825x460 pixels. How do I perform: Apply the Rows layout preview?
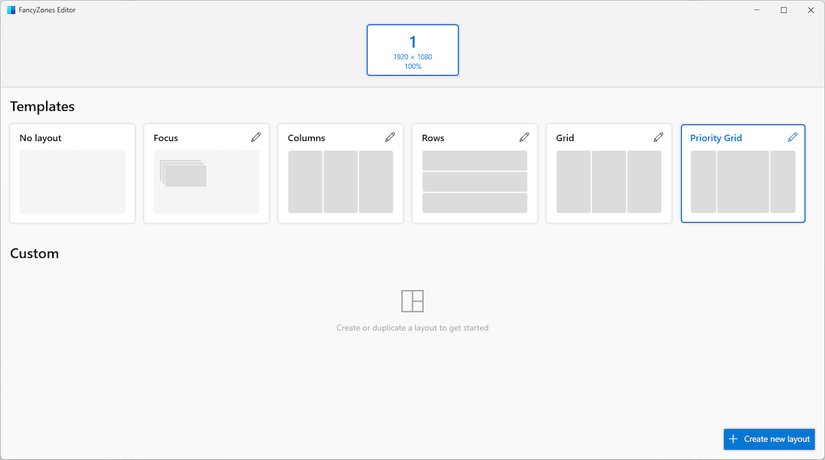pyautogui.click(x=475, y=182)
